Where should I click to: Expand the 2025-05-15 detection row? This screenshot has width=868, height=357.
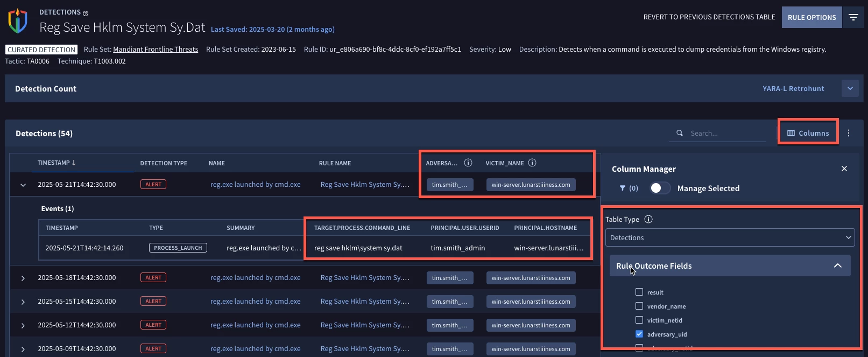point(23,302)
